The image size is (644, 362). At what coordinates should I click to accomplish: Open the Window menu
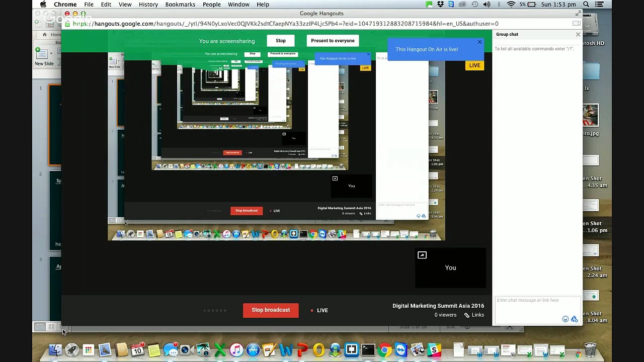(238, 5)
